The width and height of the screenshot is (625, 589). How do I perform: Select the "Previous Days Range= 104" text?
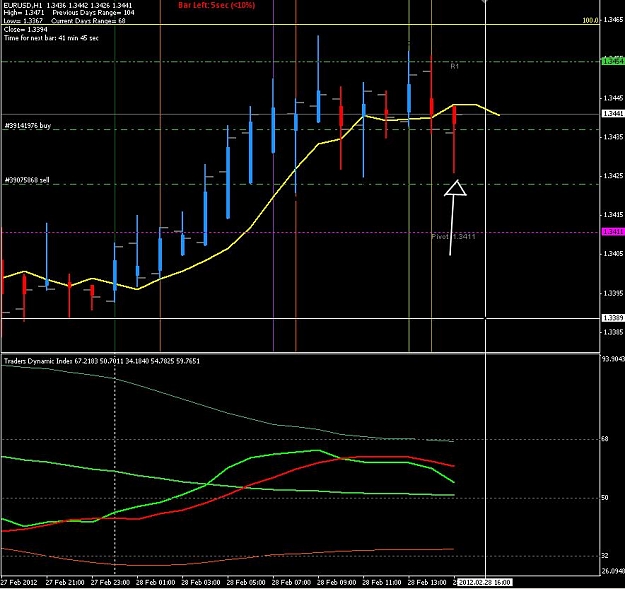[93, 13]
